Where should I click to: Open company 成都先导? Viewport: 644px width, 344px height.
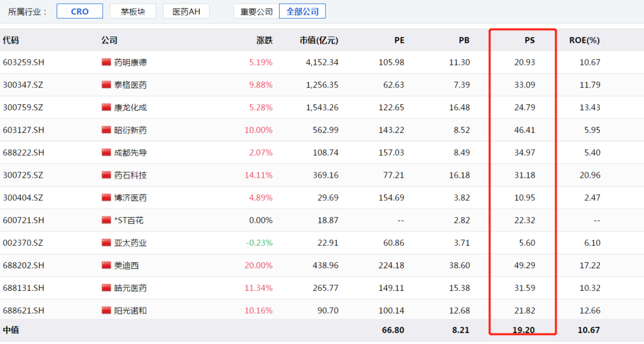pyautogui.click(x=130, y=153)
